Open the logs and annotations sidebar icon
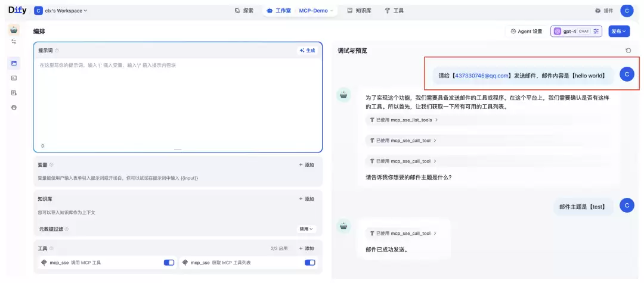644x283 pixels. click(14, 93)
